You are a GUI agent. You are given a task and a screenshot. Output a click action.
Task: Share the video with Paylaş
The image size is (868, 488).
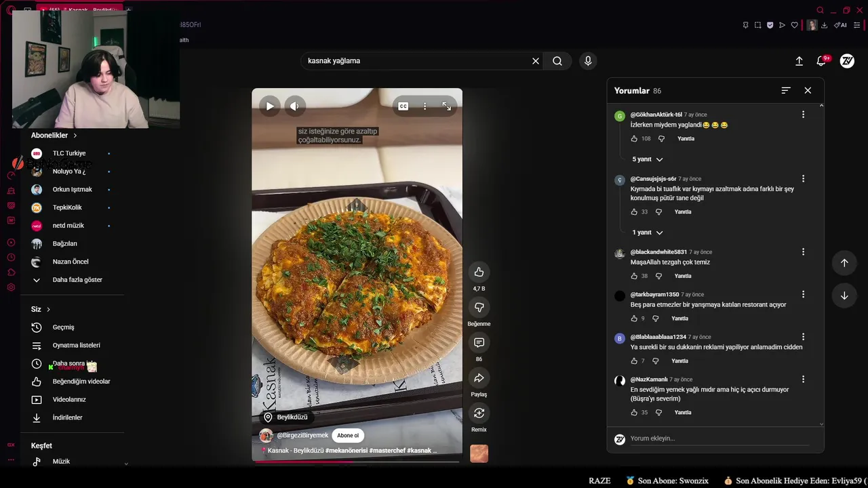479,378
